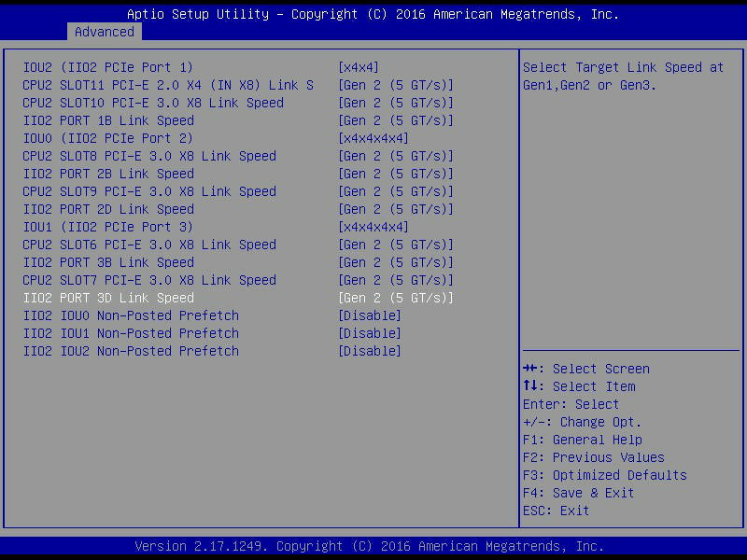Image resolution: width=747 pixels, height=560 pixels.
Task: Select CPU2 SLOT11 PCI-E 2.0 X4 Link Speed
Action: (168, 85)
